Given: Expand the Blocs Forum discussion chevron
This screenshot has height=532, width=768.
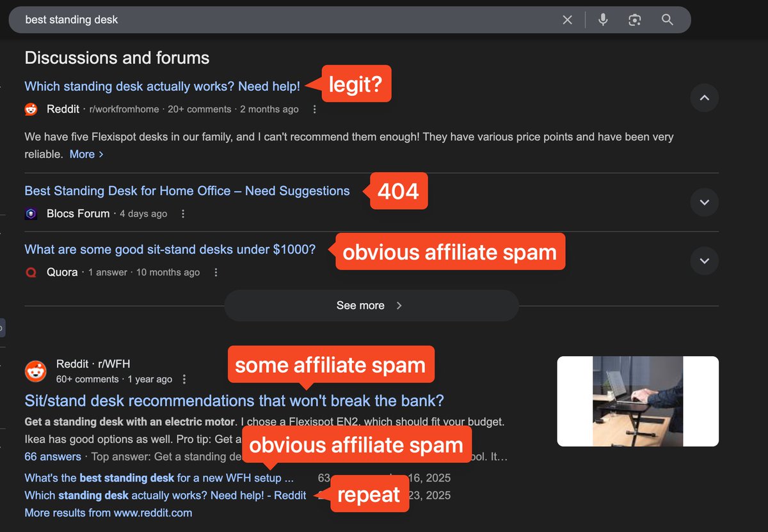Looking at the screenshot, I should [705, 202].
